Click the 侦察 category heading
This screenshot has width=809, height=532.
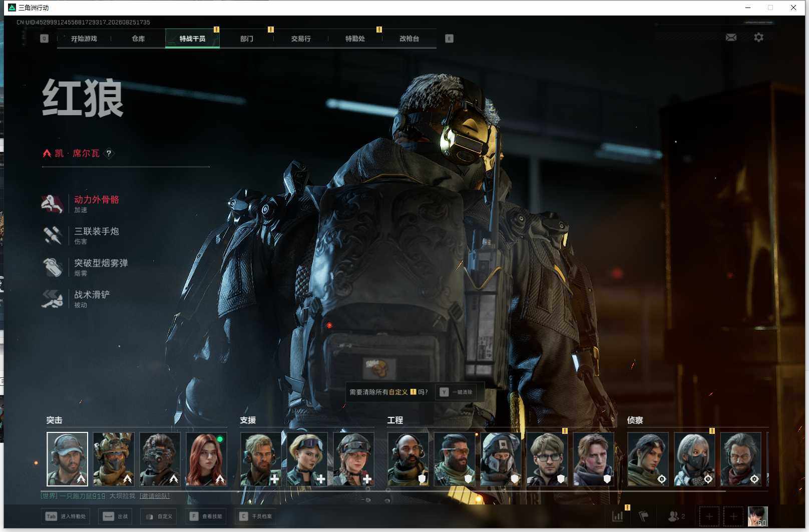point(635,420)
